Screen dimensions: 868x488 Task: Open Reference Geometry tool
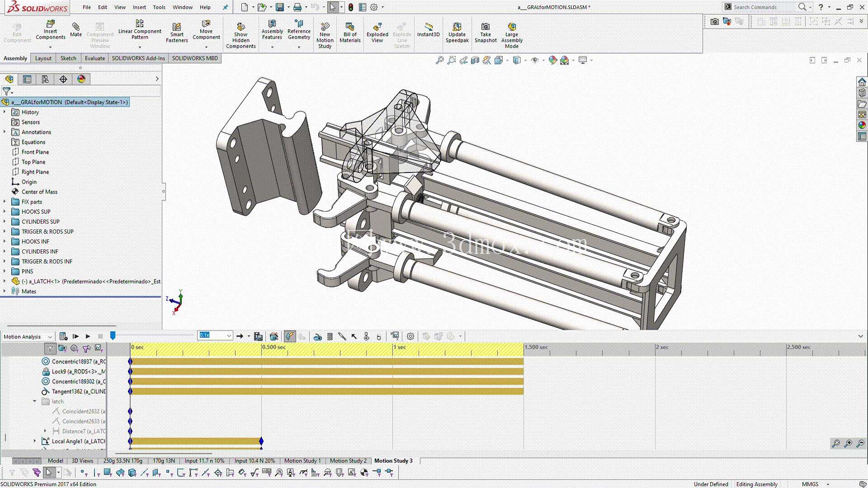click(x=299, y=30)
